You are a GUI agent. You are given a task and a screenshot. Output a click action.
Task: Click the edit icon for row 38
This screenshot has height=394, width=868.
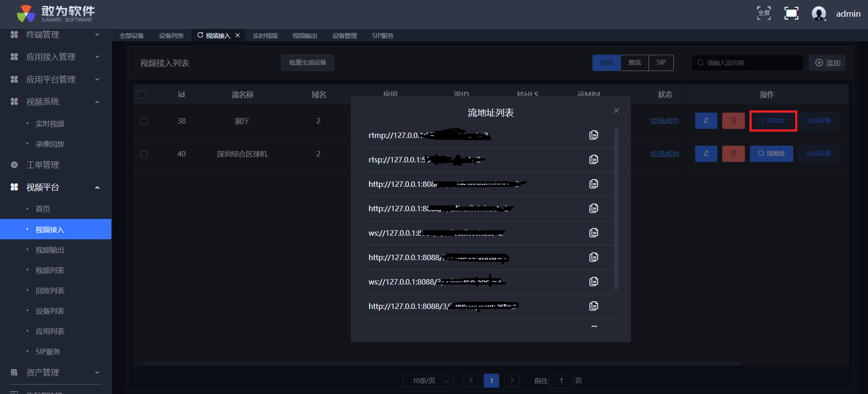(x=706, y=121)
